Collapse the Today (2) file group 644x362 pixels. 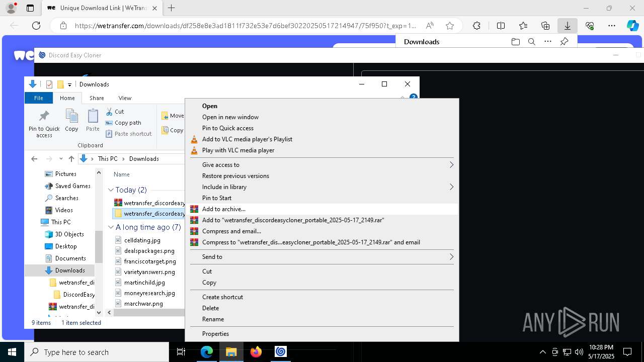(111, 190)
